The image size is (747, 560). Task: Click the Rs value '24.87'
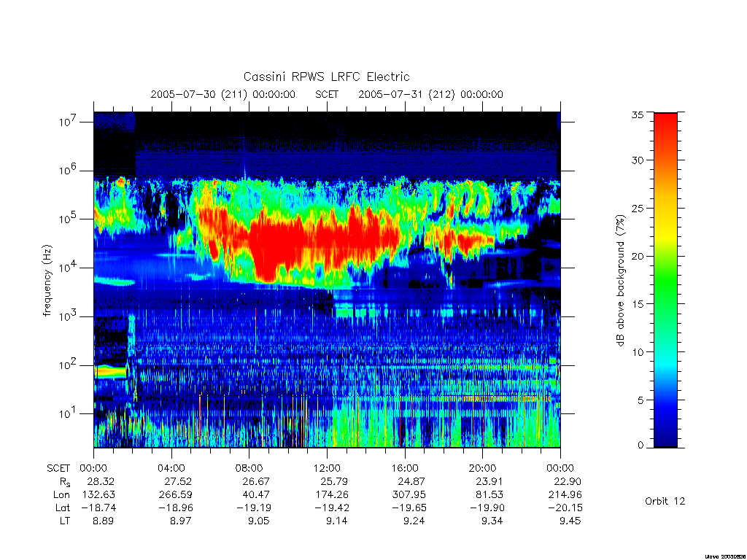pos(411,481)
